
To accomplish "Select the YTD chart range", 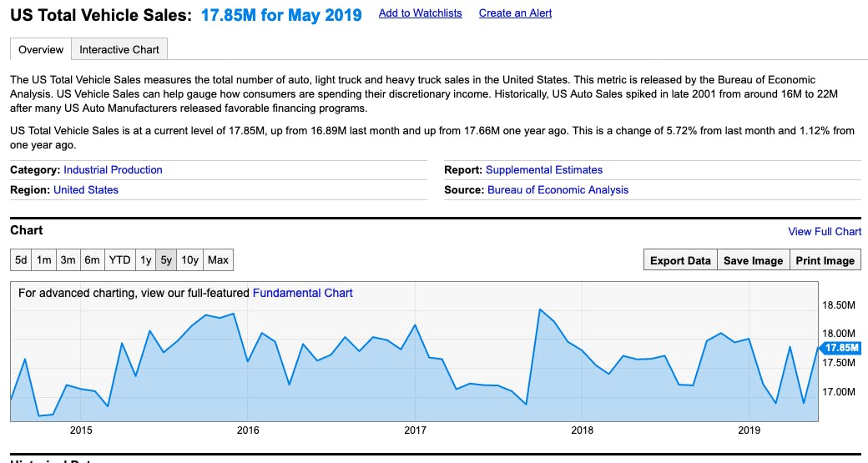I will tap(120, 260).
